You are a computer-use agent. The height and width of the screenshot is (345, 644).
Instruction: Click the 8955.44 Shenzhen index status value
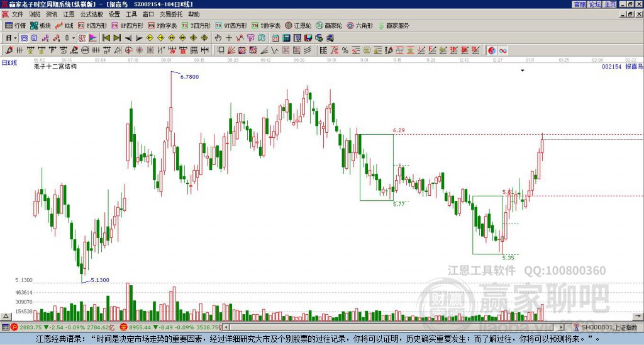point(140,327)
